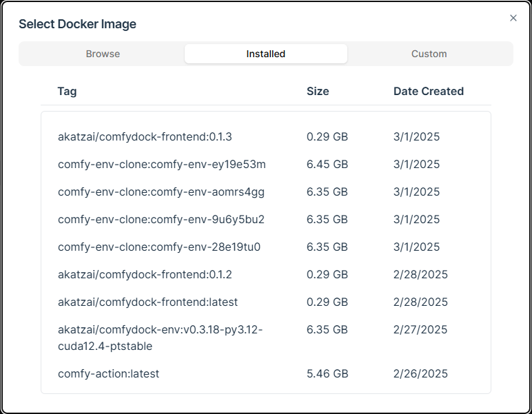Click the 6.45 GB size value
The width and height of the screenshot is (532, 414).
(x=327, y=164)
